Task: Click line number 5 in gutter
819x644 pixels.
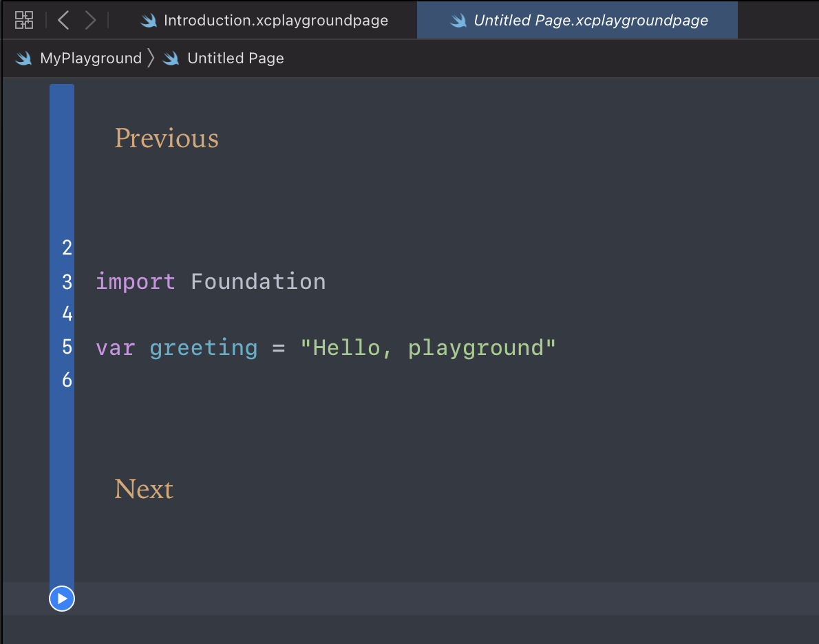Action: point(67,347)
